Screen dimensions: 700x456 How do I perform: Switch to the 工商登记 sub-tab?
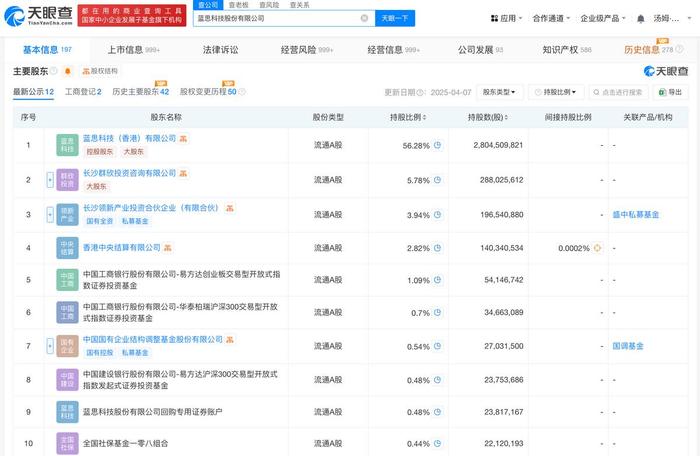click(83, 92)
